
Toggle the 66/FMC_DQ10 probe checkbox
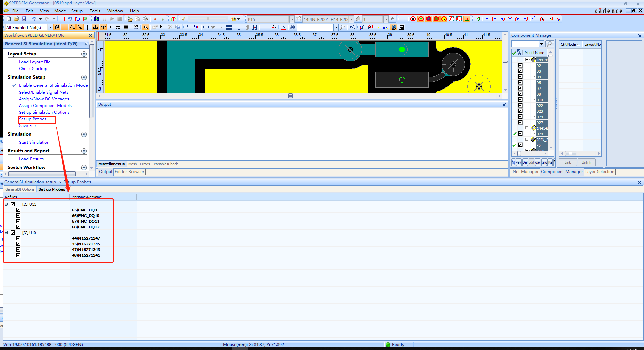18,216
